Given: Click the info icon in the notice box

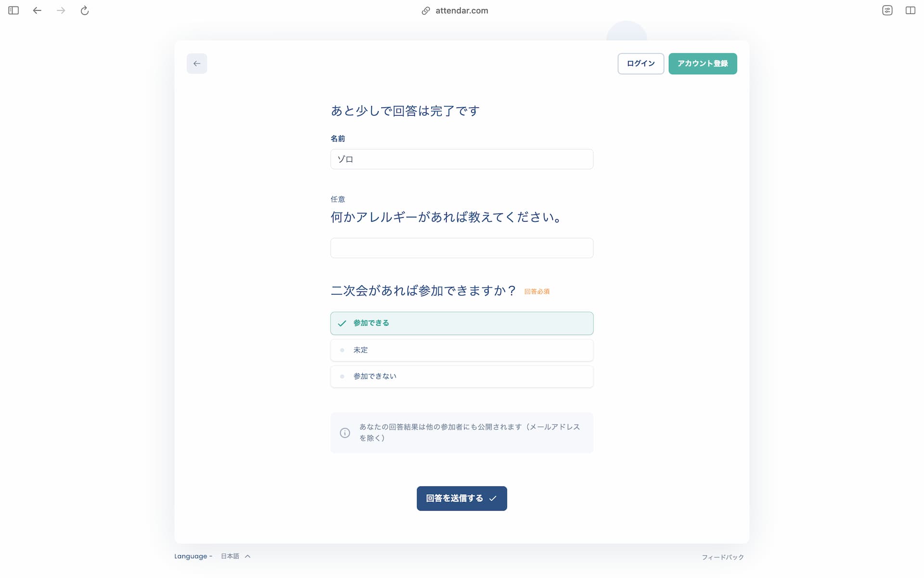Looking at the screenshot, I should 345,433.
